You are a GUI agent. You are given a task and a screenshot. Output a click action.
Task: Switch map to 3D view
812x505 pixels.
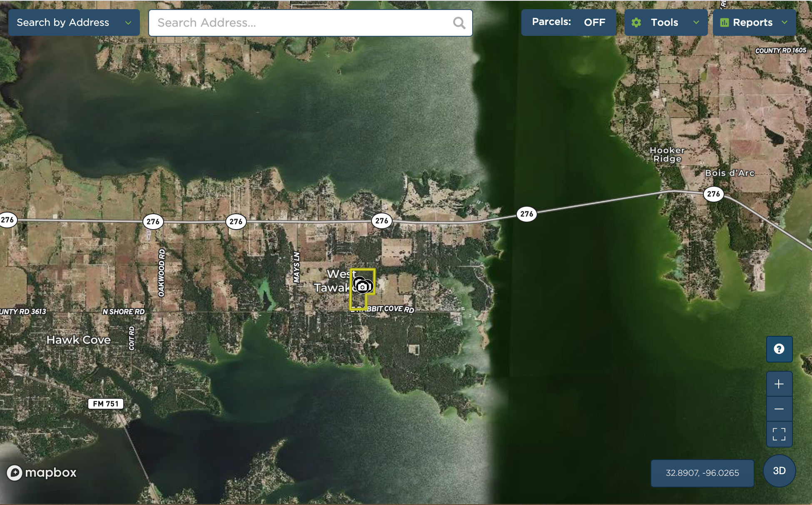click(779, 471)
